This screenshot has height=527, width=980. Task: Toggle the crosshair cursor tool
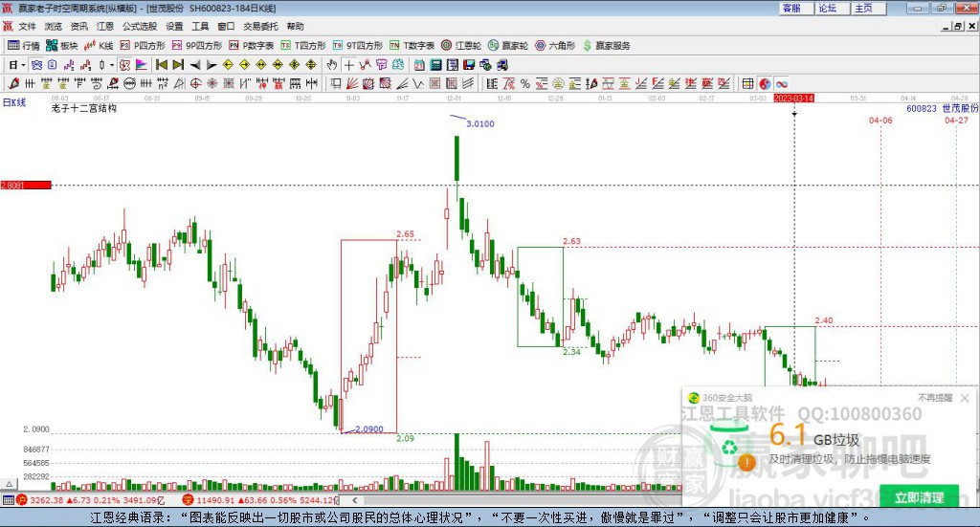click(x=349, y=65)
